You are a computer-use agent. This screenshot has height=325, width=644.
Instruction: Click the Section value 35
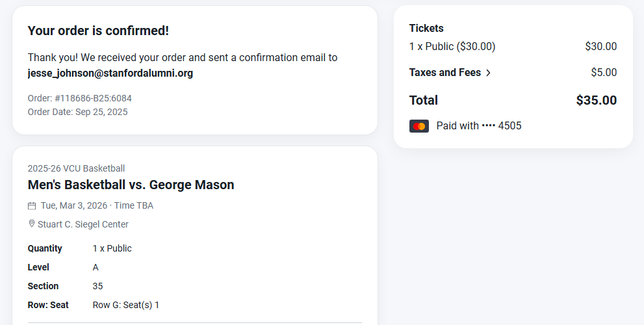point(97,286)
